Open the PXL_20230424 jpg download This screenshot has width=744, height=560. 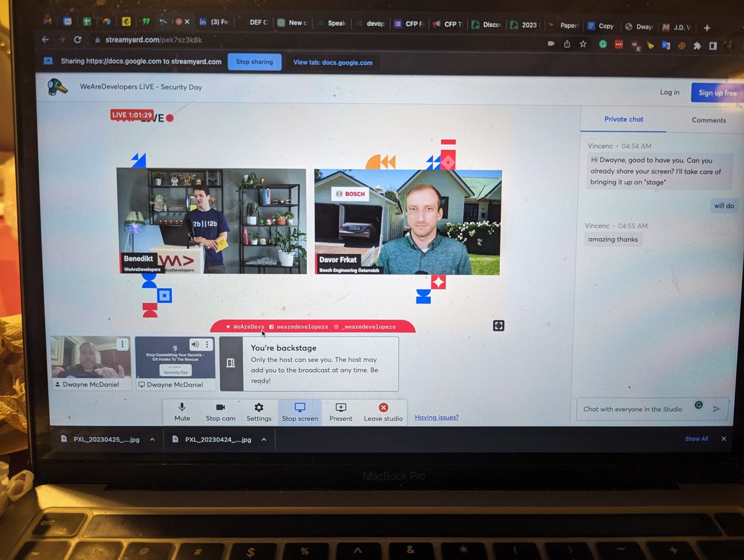212,439
